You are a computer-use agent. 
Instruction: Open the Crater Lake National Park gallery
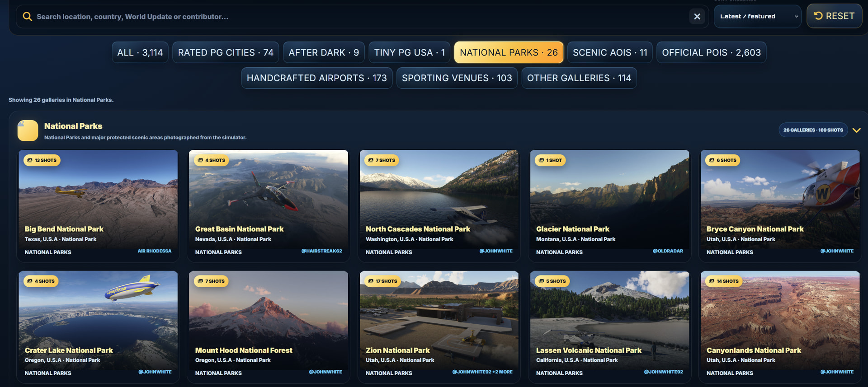[98, 327]
